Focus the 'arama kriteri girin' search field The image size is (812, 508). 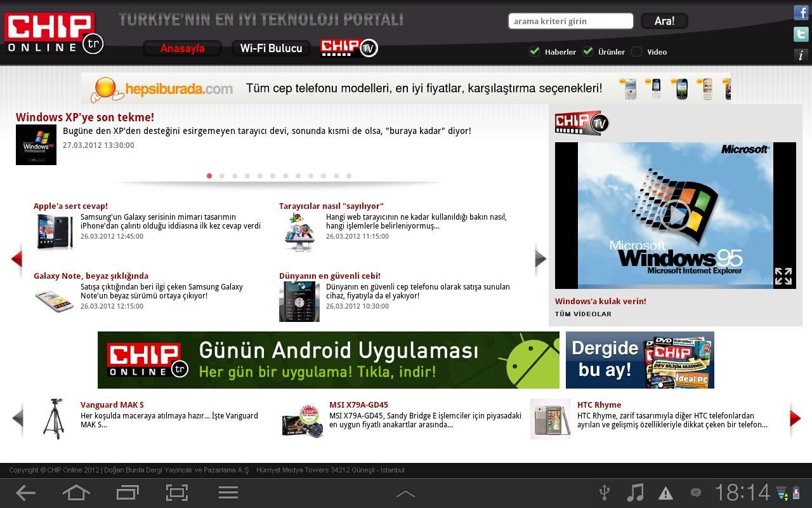[x=570, y=21]
